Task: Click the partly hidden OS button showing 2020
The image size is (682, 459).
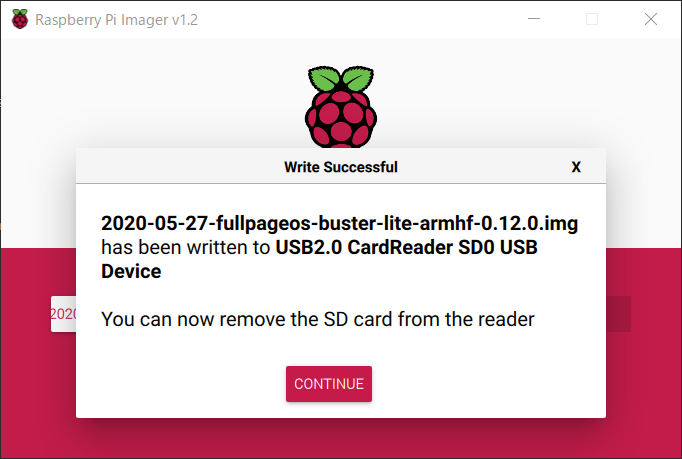Action: point(64,314)
